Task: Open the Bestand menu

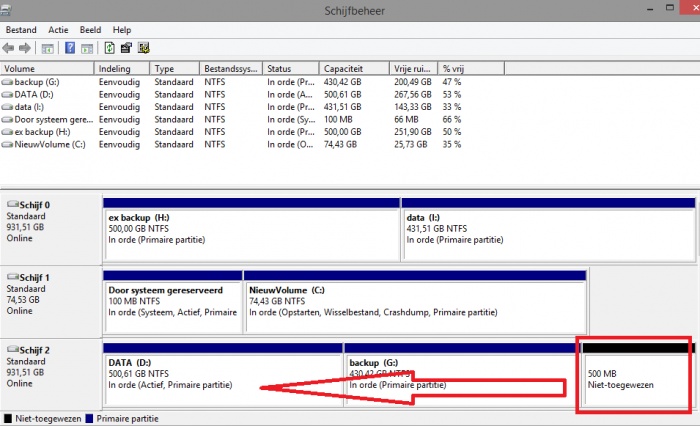Action: pos(21,30)
